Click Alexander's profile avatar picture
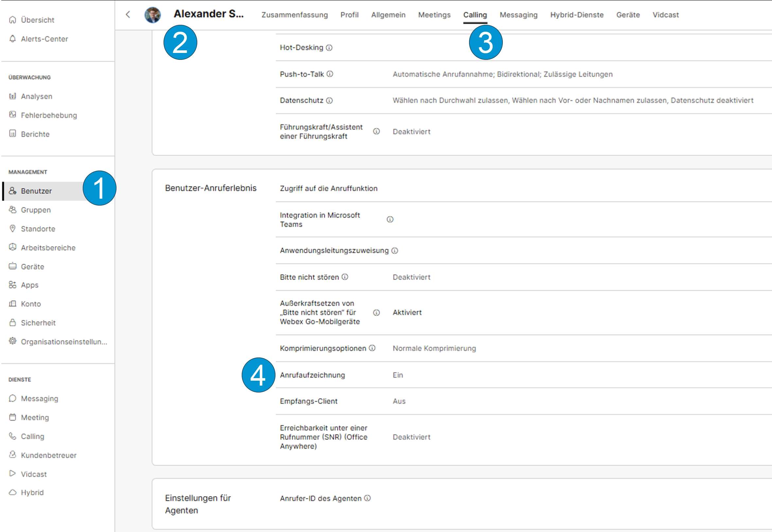The image size is (772, 532). coord(152,15)
